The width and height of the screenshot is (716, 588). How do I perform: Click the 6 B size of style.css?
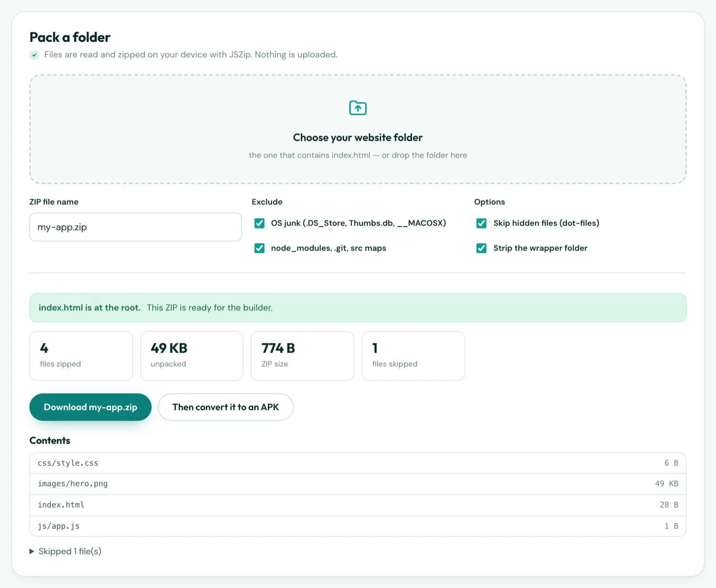tap(671, 463)
